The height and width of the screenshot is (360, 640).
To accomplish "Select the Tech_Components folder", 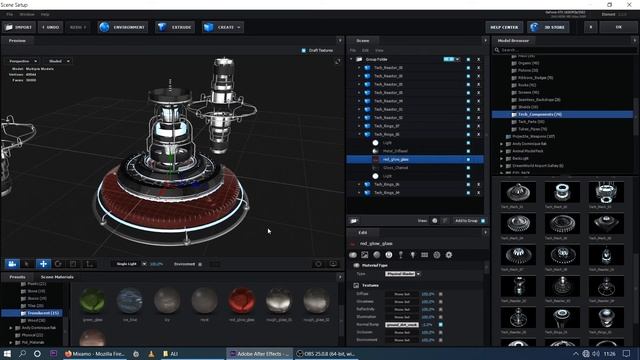I will (562, 115).
